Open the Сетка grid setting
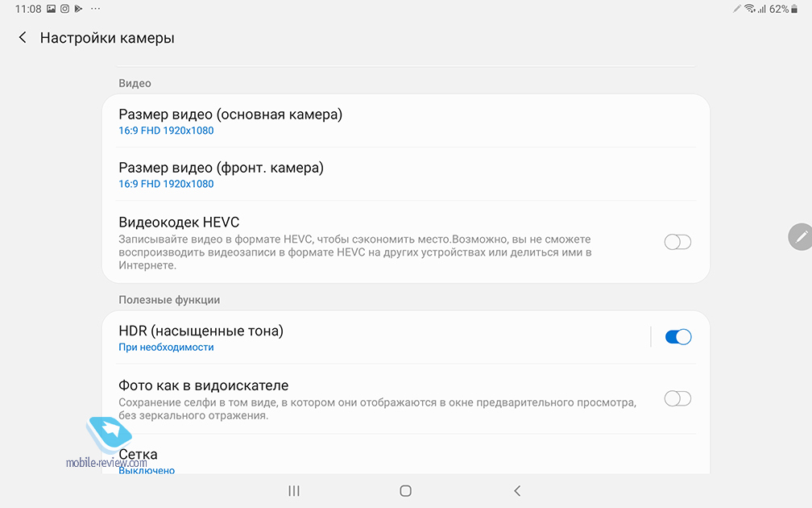The height and width of the screenshot is (508, 812). [405, 454]
